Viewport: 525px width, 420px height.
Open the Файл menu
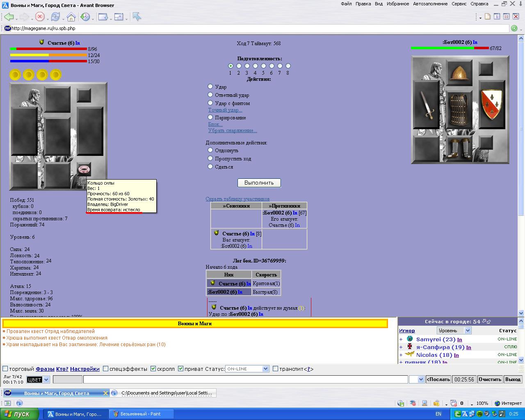pos(346,4)
